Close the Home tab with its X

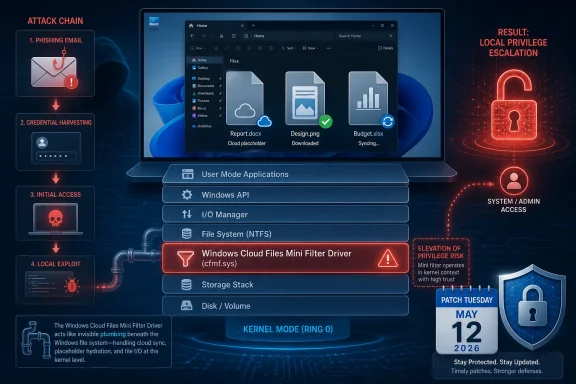[x=242, y=26]
